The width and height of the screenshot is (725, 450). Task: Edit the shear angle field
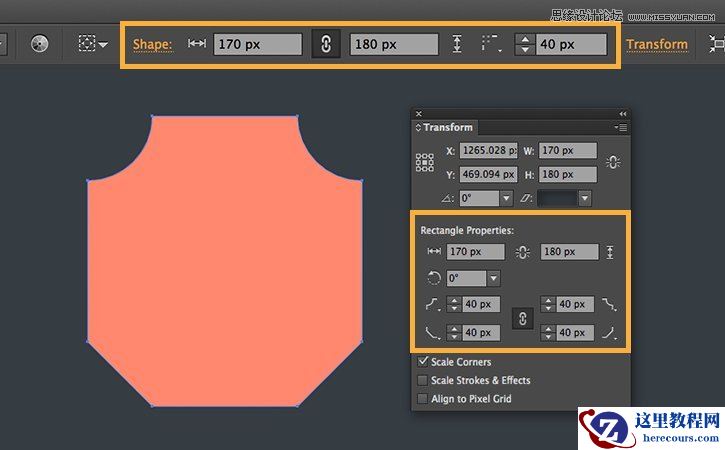[x=558, y=198]
